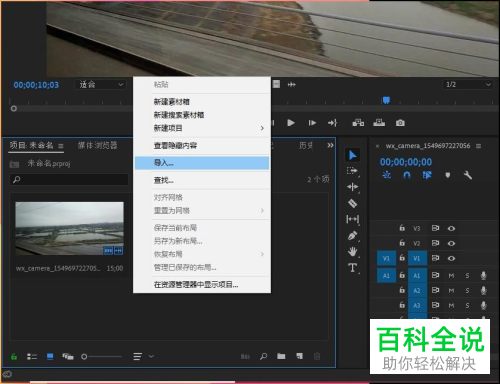Open the 适合 zoom level dropdown

tap(101, 84)
